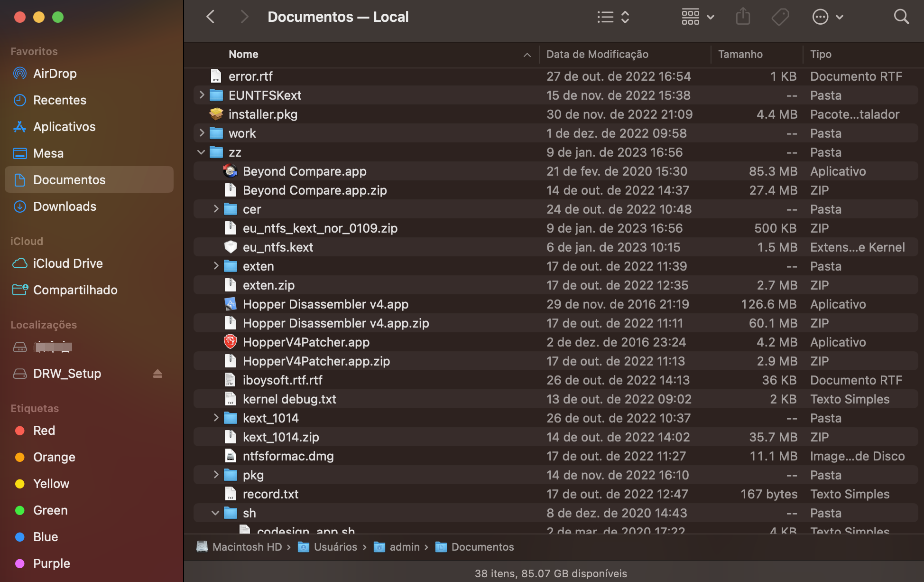Filter by the Orange tag
The height and width of the screenshot is (582, 924).
coord(89,457)
